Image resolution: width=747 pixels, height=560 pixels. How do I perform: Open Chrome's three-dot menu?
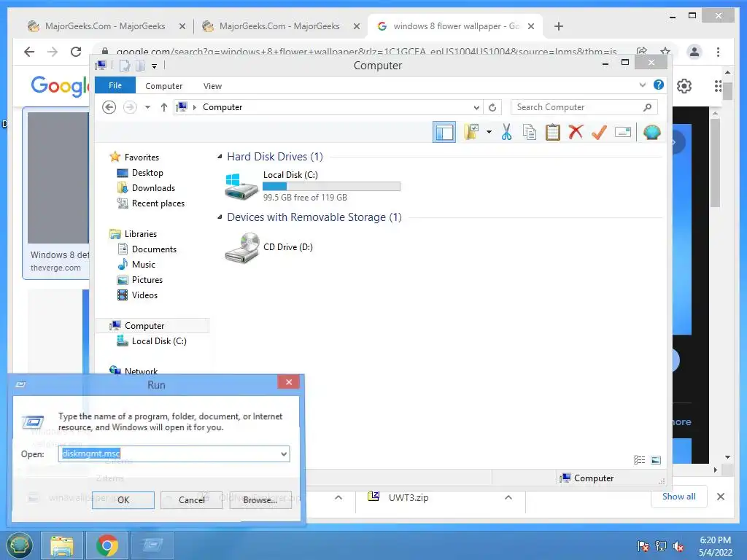718,52
